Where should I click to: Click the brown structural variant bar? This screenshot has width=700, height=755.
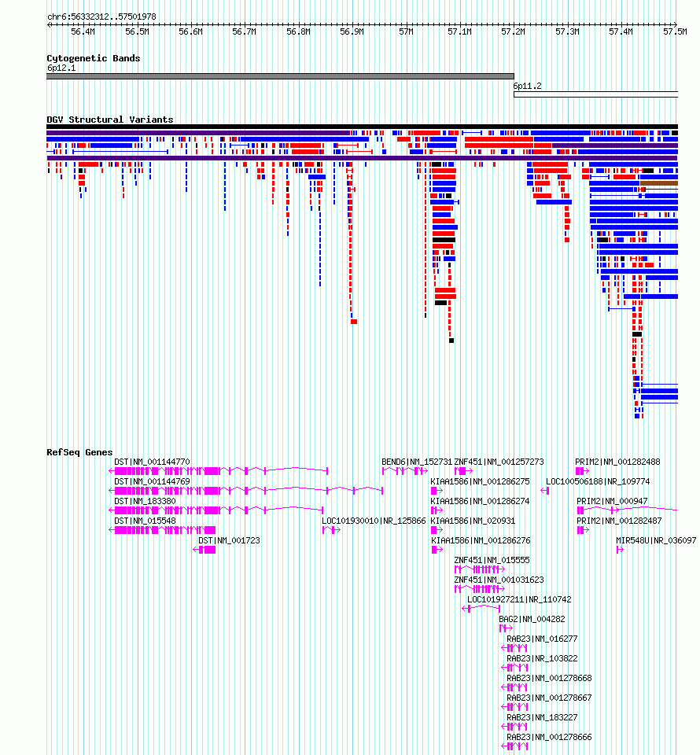658,183
